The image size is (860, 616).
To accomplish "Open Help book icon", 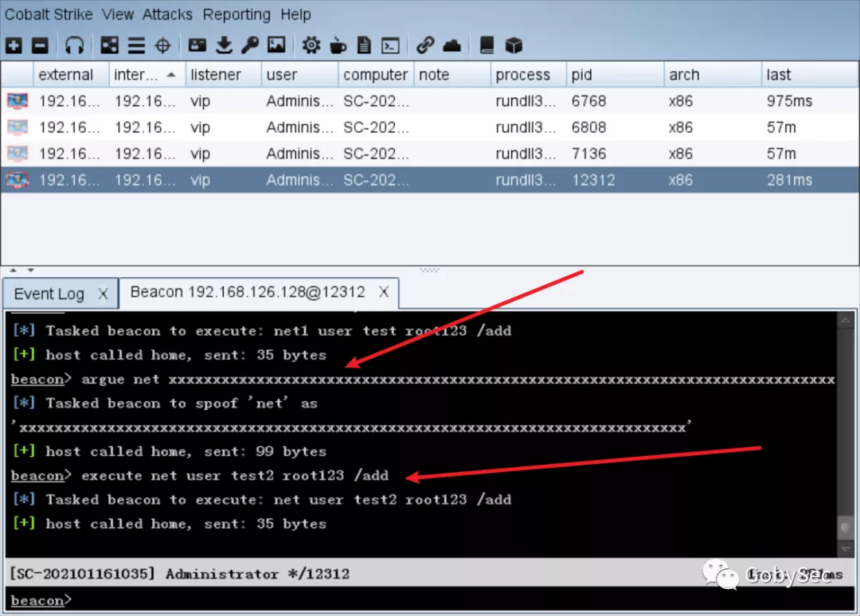I will point(487,45).
